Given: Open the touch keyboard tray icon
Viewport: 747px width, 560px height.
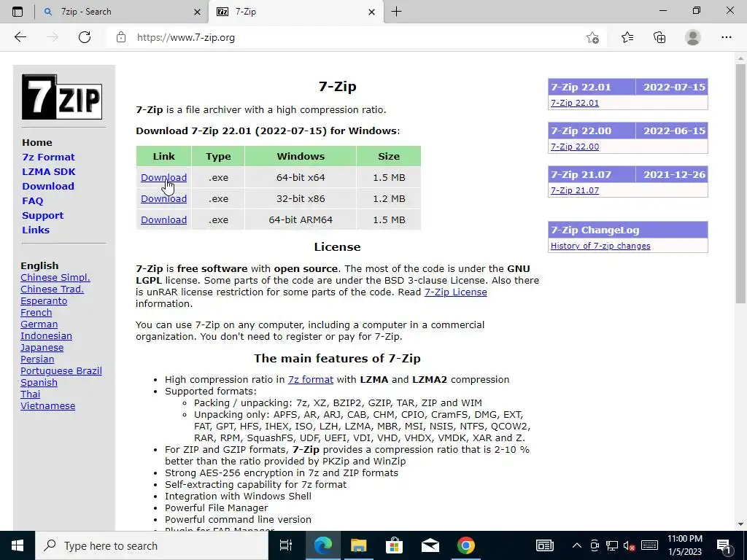Looking at the screenshot, I should click(649, 545).
